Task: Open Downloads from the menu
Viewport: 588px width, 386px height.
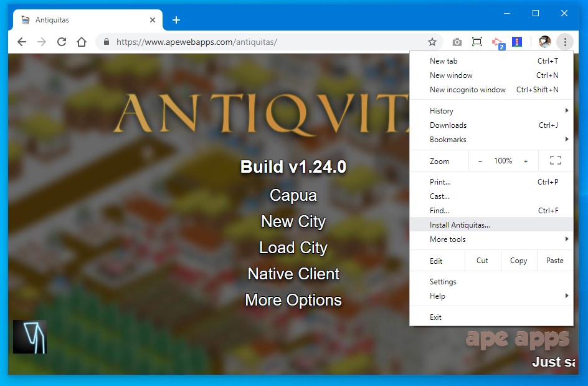Action: [491, 125]
